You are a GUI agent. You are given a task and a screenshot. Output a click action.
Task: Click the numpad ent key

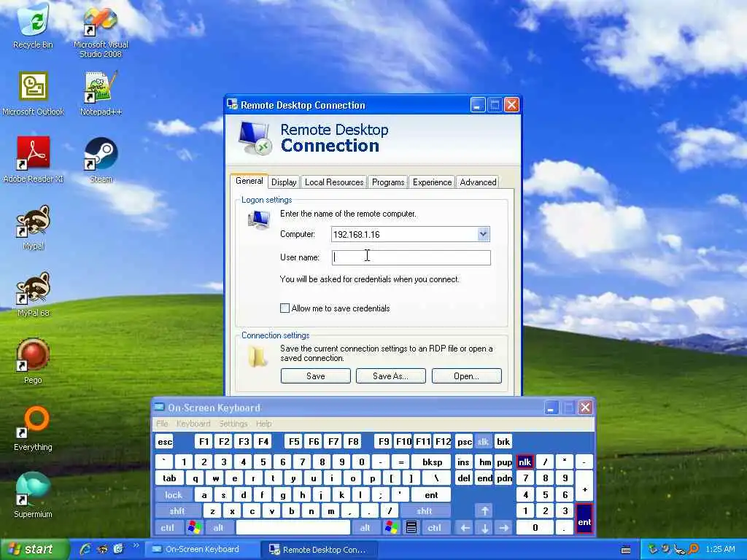584,519
